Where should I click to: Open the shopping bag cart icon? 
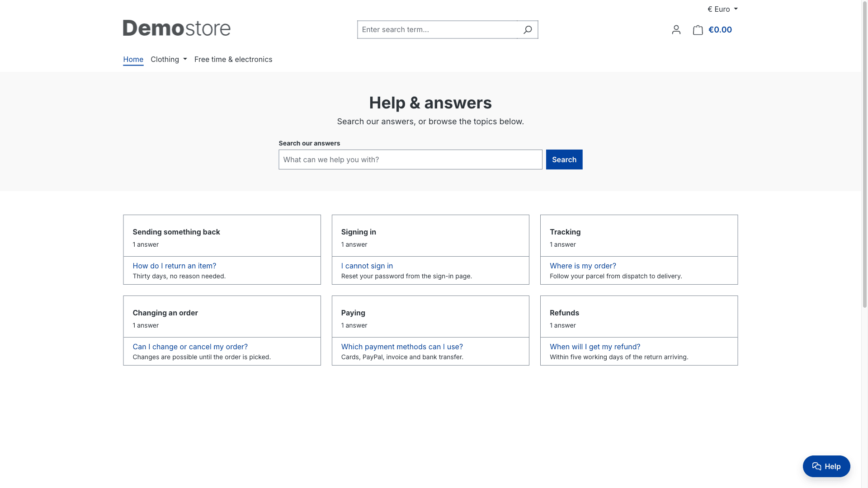click(x=698, y=30)
